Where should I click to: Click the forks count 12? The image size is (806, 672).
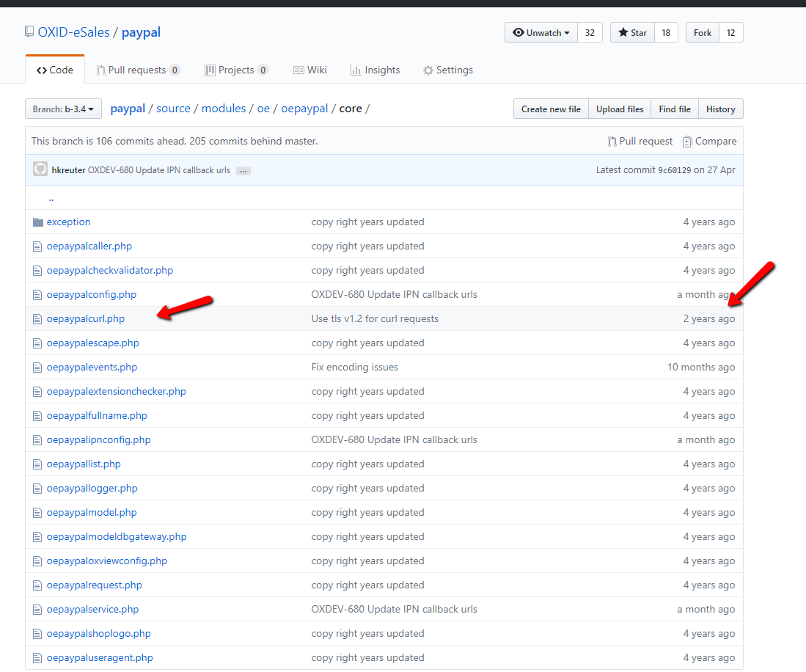pyautogui.click(x=731, y=32)
